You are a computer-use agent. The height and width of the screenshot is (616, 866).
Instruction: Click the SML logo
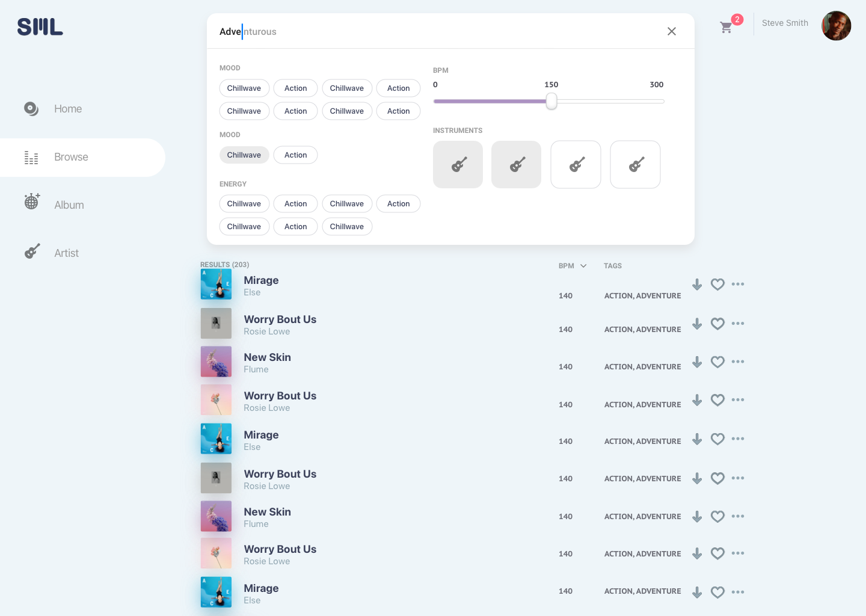[x=40, y=26]
